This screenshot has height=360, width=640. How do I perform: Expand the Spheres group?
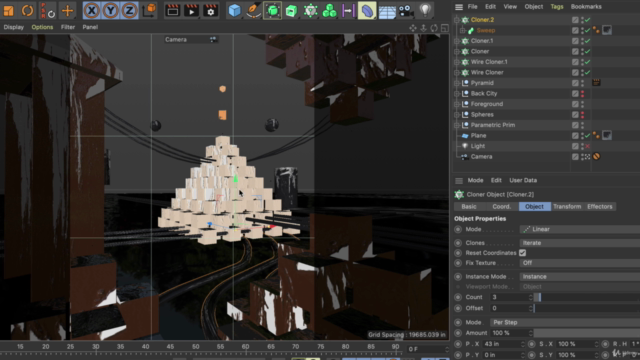457,115
